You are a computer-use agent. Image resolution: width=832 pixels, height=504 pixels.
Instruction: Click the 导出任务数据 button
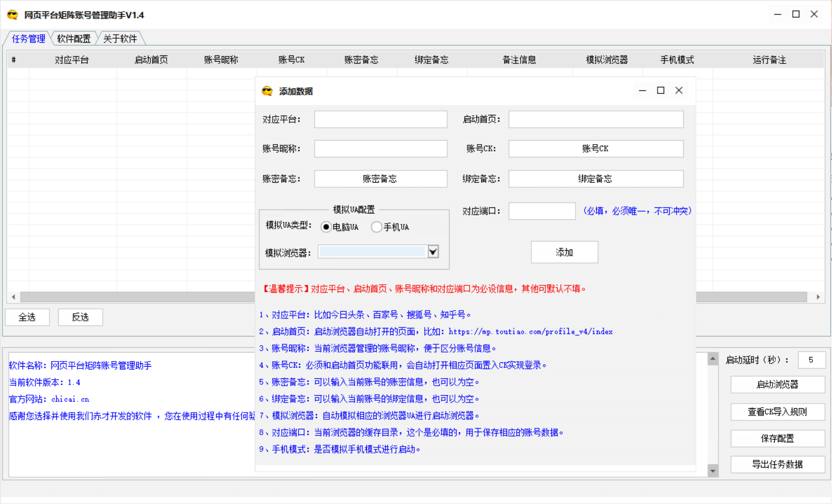[x=778, y=464]
